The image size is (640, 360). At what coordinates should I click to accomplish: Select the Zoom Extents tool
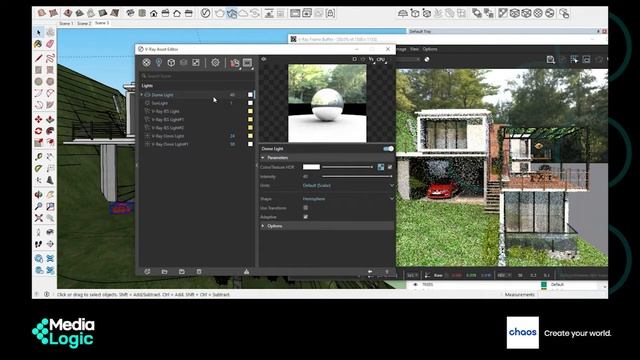pos(38,218)
